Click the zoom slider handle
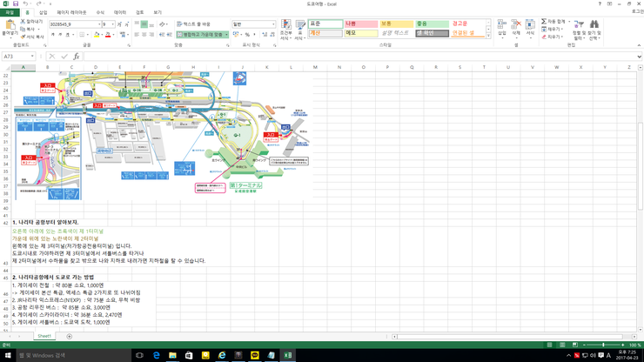 click(603, 345)
